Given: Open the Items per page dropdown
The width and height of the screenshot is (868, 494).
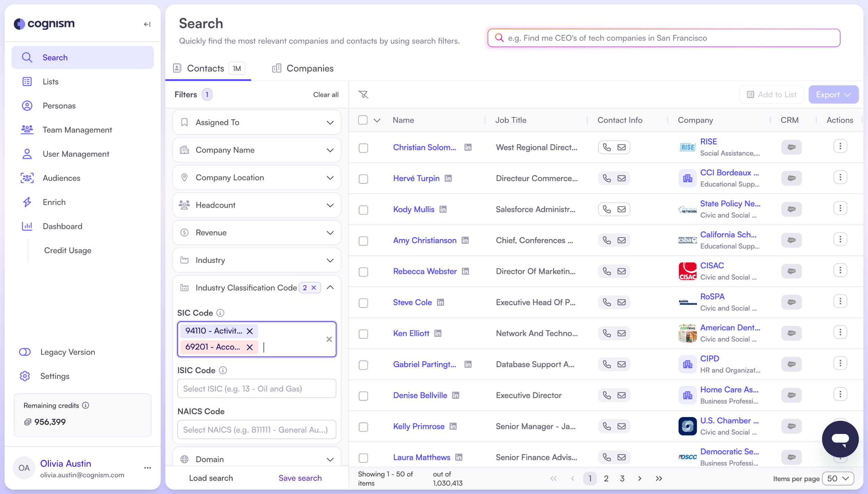Looking at the screenshot, I should (x=837, y=478).
